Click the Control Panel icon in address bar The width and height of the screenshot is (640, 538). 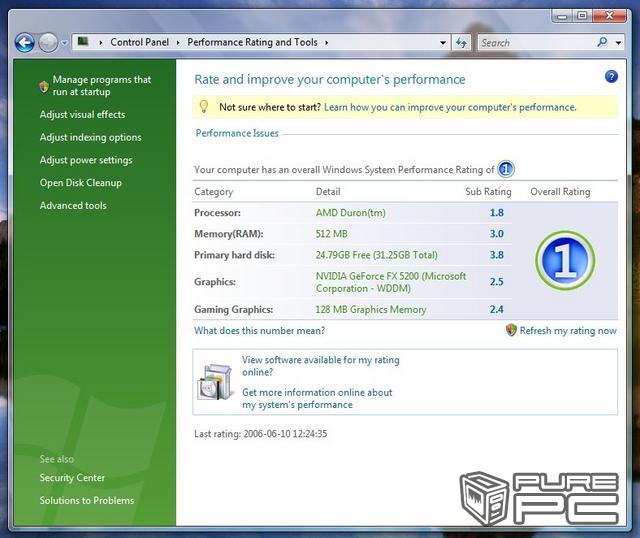pyautogui.click(x=83, y=42)
